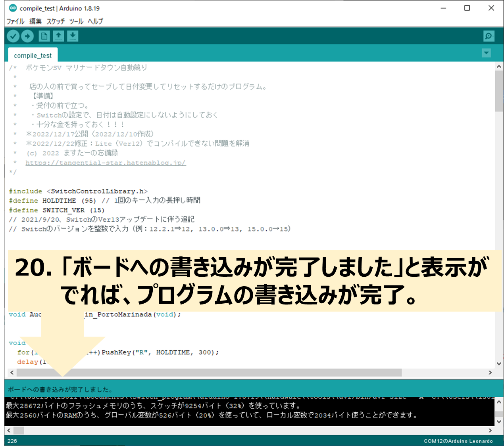Click the Upload arrow button
Image resolution: width=504 pixels, height=446 pixels.
coord(27,36)
